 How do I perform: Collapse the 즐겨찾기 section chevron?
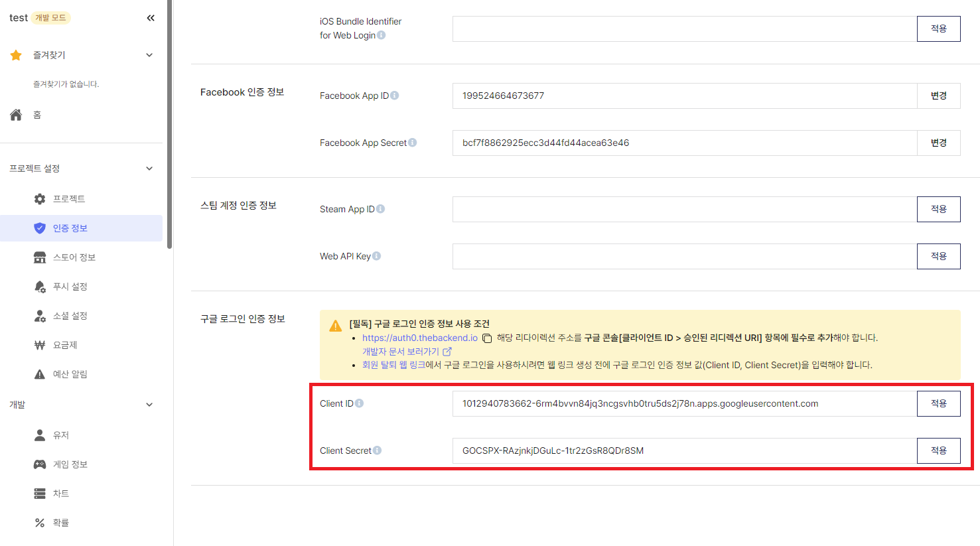tap(149, 55)
